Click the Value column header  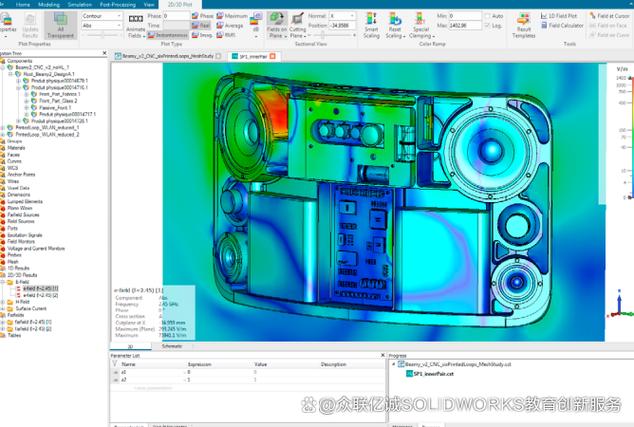pyautogui.click(x=261, y=364)
